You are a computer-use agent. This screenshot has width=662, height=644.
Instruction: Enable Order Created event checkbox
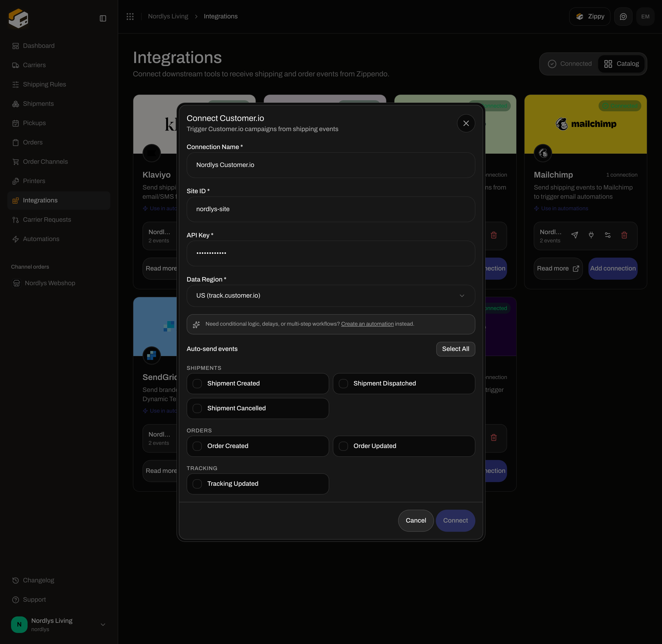click(x=197, y=446)
